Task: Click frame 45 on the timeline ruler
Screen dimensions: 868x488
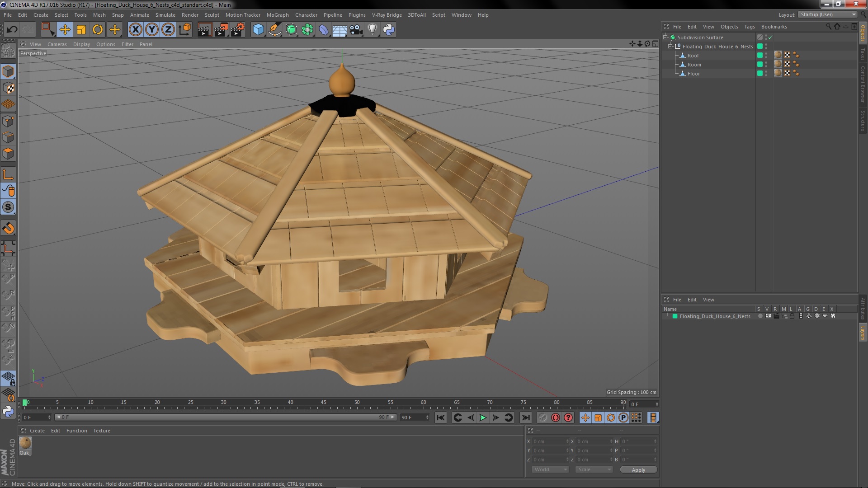Action: coord(324,403)
